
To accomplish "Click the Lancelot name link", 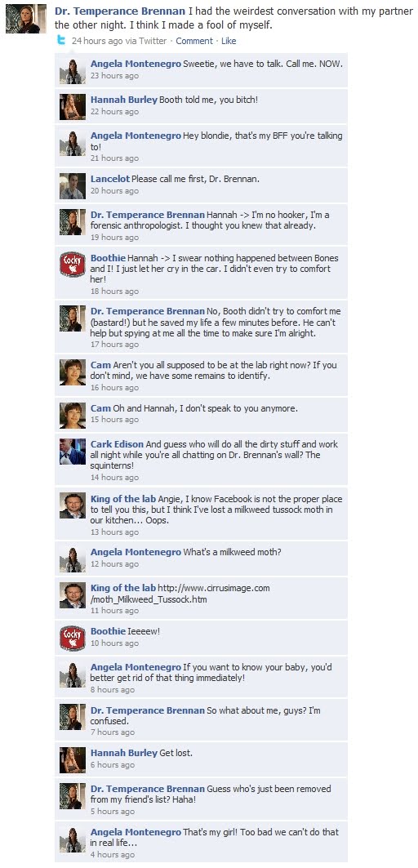I will point(109,179).
